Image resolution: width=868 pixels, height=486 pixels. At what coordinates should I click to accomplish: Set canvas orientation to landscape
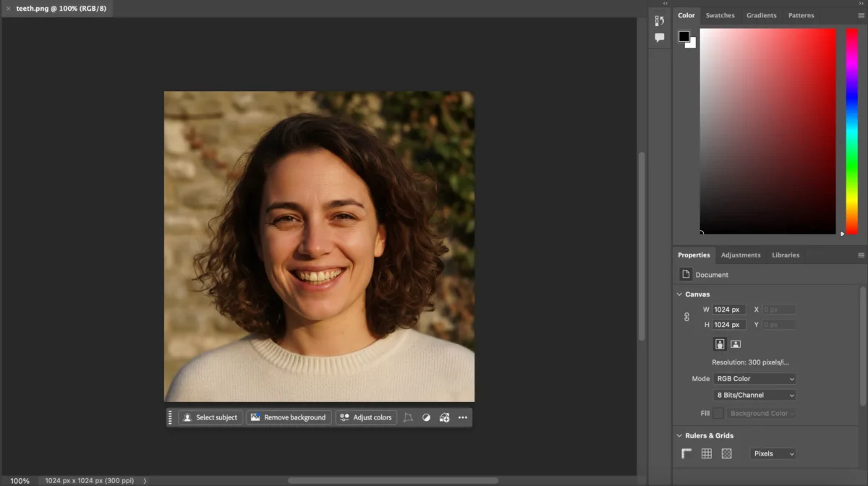(736, 344)
